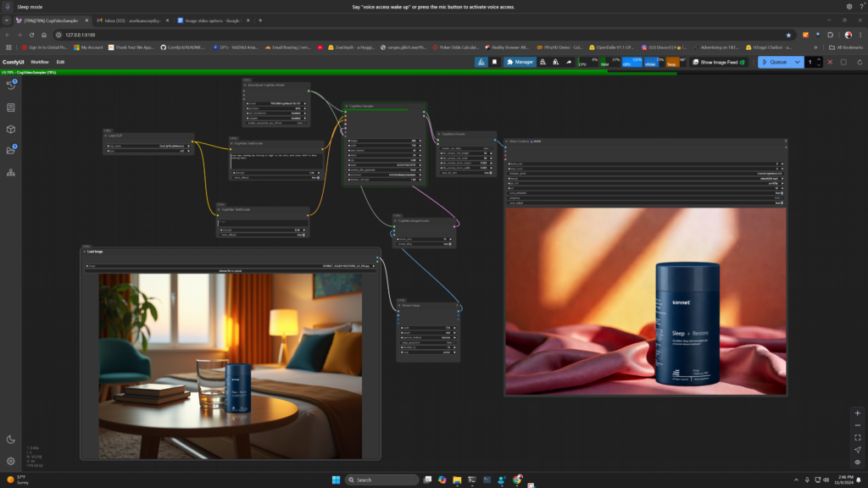Toggle save_metadata on Video Combine node

(645, 193)
